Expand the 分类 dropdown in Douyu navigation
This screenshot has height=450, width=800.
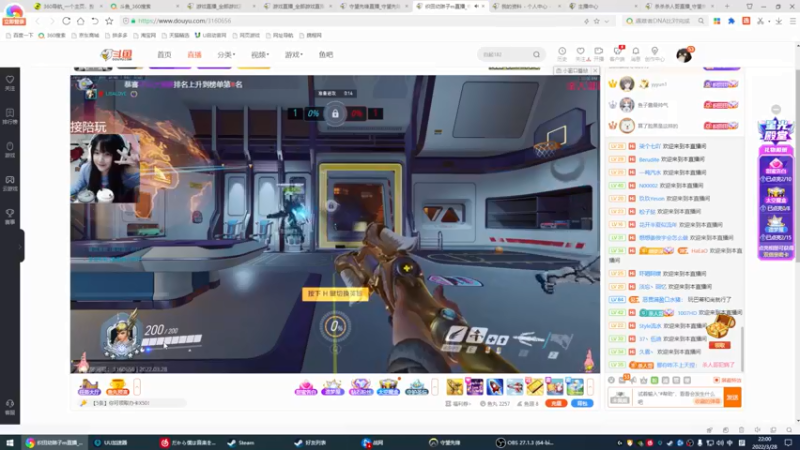(x=226, y=55)
